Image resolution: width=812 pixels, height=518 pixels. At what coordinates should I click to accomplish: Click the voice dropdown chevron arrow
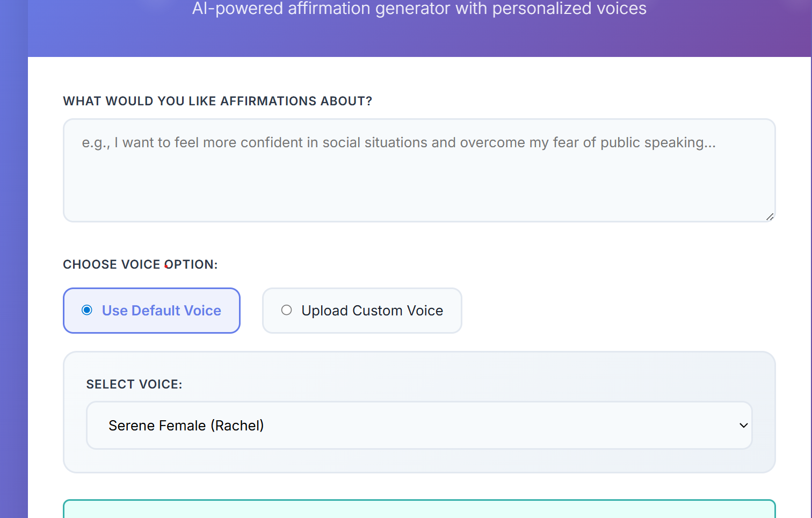coord(743,425)
